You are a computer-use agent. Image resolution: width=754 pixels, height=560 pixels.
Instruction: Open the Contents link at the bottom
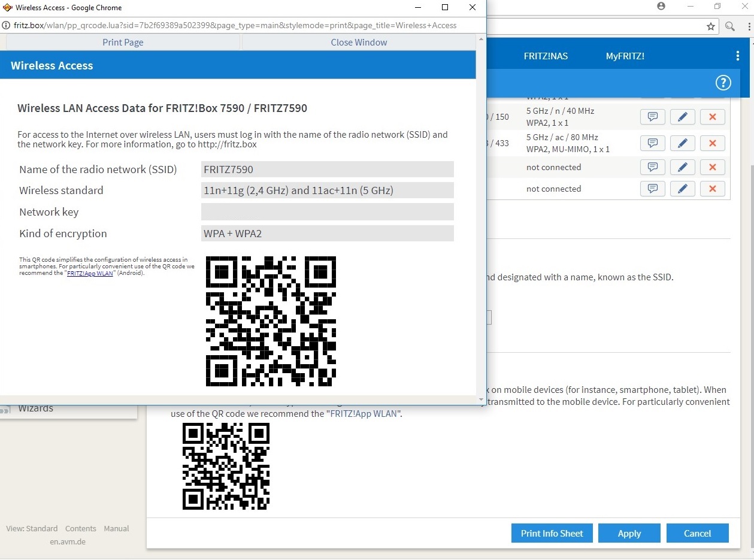tap(81, 528)
